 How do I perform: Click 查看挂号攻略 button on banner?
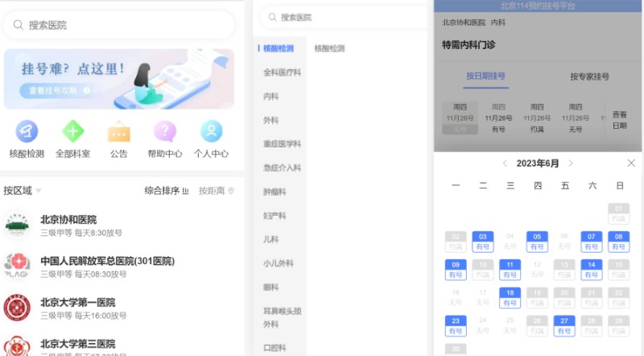click(x=56, y=90)
